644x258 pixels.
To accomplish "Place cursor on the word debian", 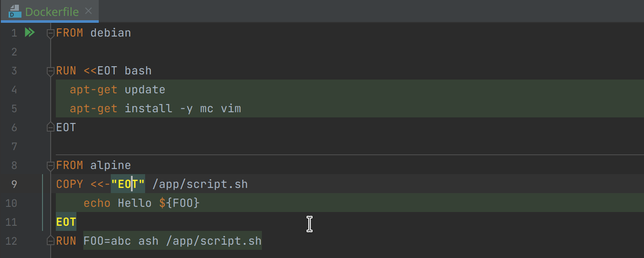I will click(110, 33).
